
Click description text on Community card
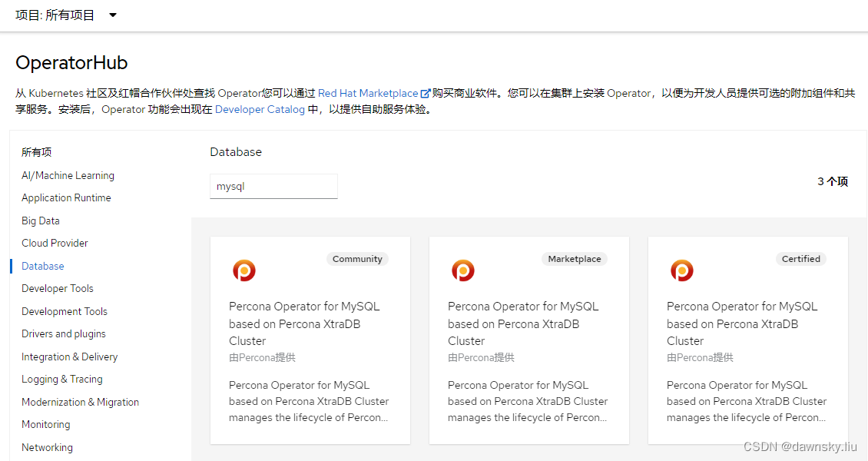tap(309, 401)
